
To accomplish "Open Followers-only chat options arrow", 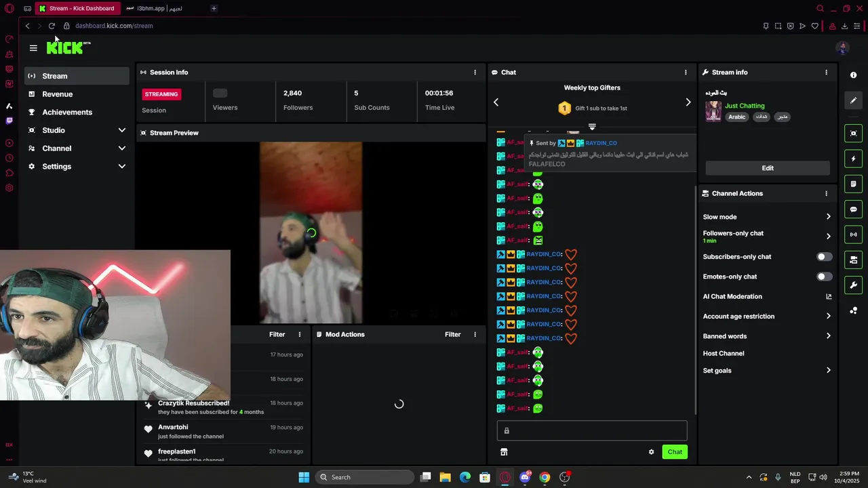I will (x=828, y=237).
